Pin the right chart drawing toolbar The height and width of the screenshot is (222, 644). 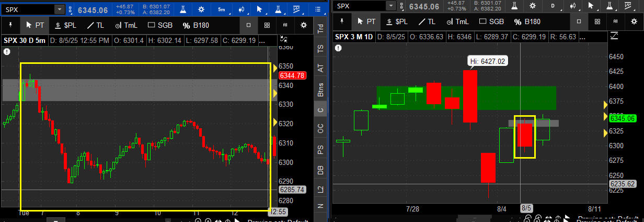point(341,21)
